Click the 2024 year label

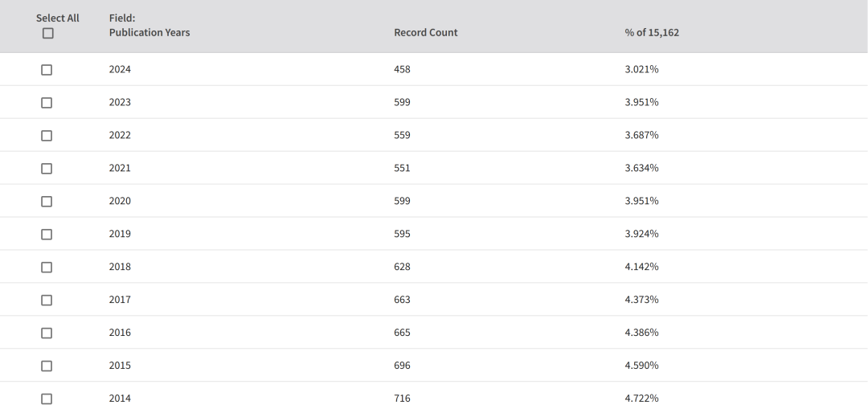[x=120, y=70]
